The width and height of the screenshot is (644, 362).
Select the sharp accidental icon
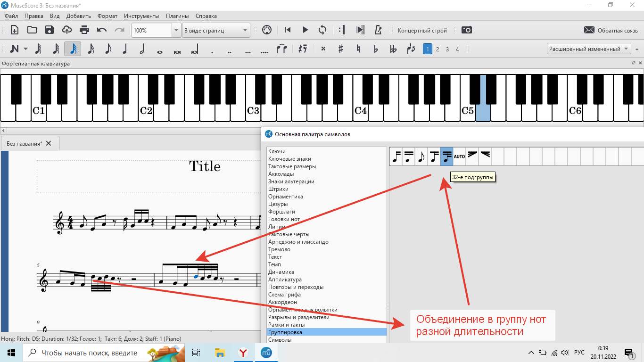[x=341, y=49]
